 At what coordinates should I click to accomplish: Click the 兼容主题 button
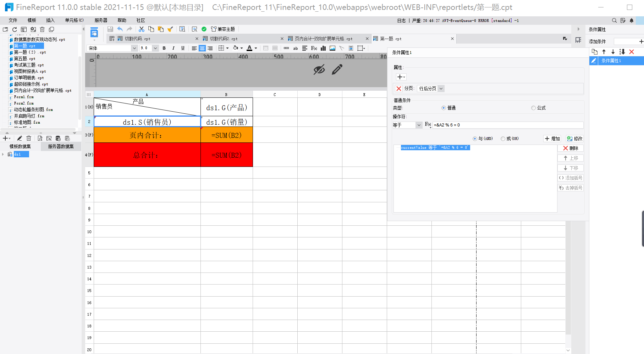[223, 29]
